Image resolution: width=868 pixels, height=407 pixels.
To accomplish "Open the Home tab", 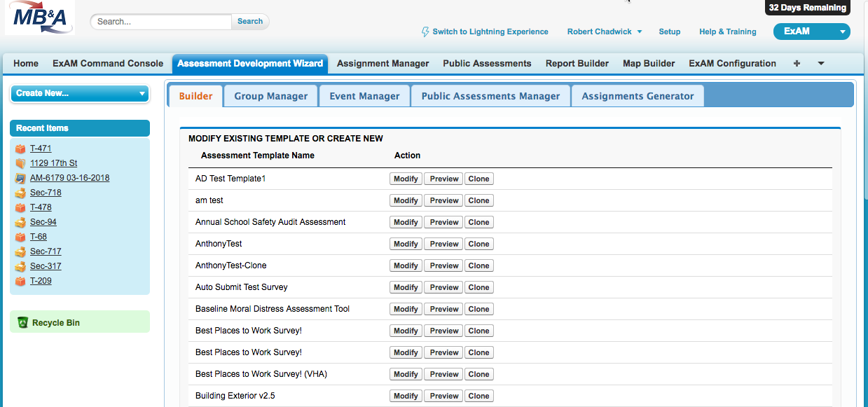I will pos(26,63).
